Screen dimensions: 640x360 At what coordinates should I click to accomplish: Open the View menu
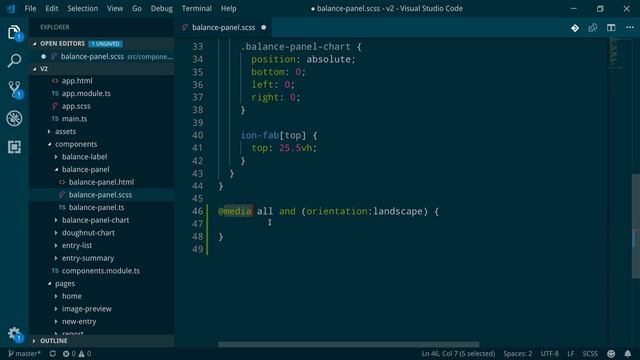point(115,8)
